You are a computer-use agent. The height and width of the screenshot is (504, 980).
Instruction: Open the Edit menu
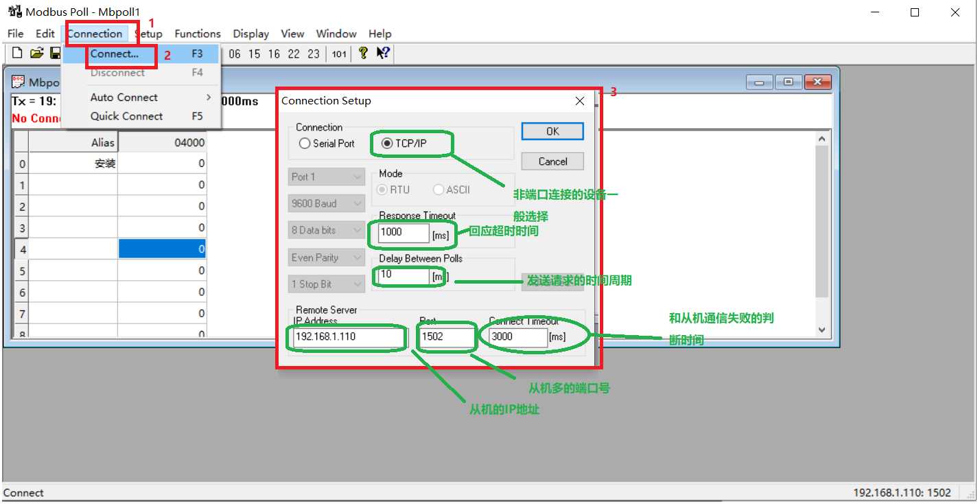[45, 34]
